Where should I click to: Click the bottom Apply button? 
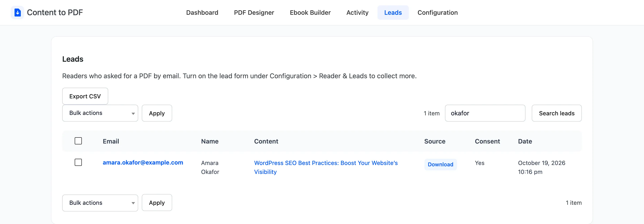(157, 203)
